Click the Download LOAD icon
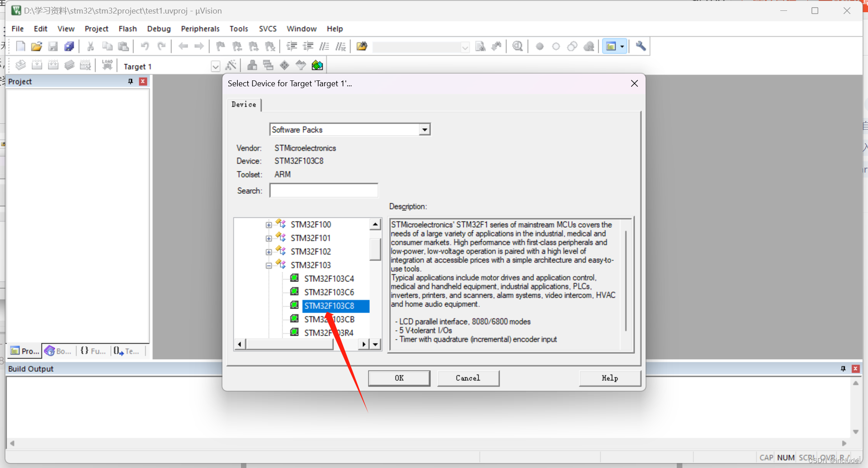The width and height of the screenshot is (868, 468). (x=107, y=65)
